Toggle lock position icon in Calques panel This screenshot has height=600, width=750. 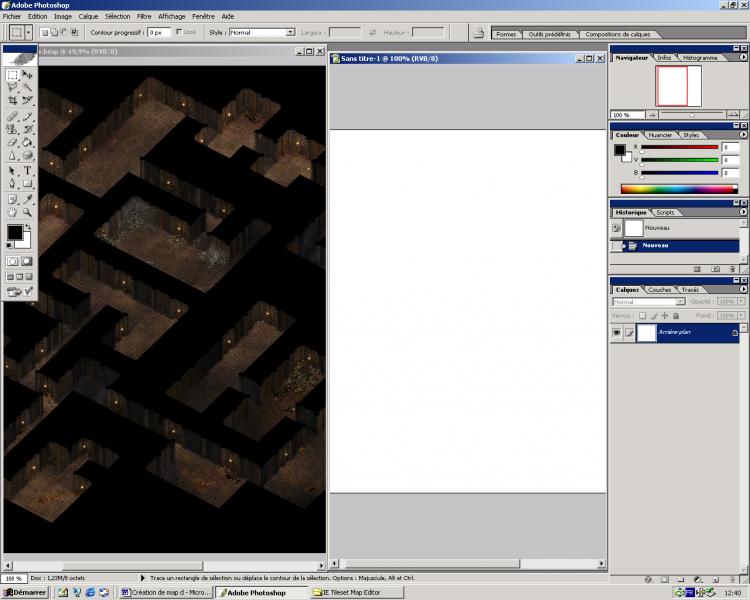point(665,316)
